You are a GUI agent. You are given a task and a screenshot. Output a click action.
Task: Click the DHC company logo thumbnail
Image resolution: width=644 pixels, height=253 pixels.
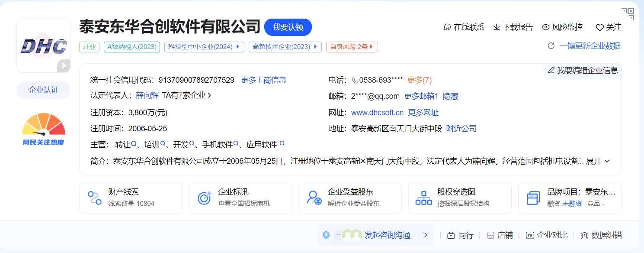43,45
